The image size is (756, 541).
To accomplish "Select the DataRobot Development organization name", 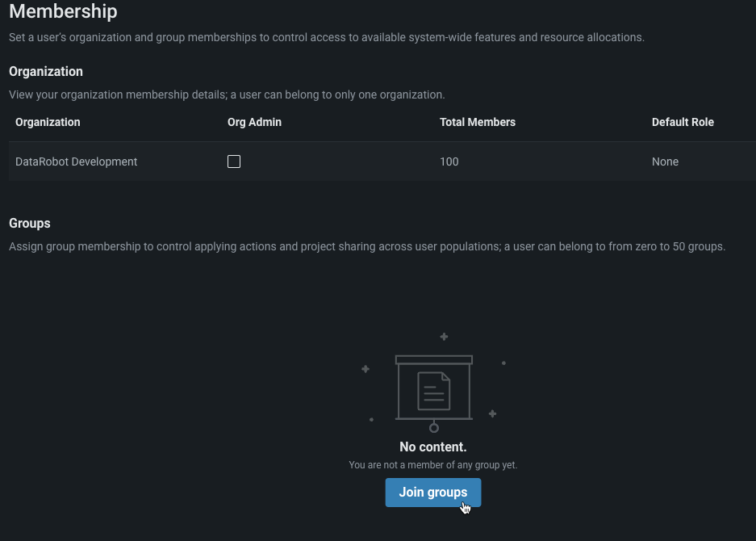I will click(x=76, y=161).
